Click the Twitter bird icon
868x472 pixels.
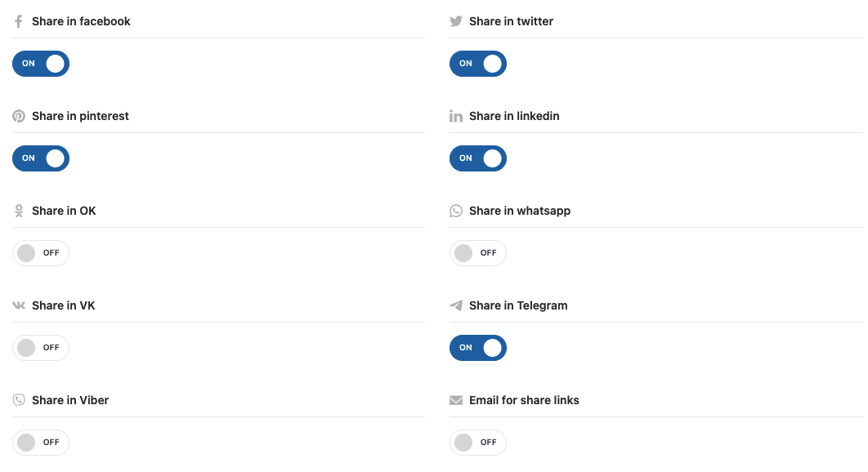pos(455,21)
